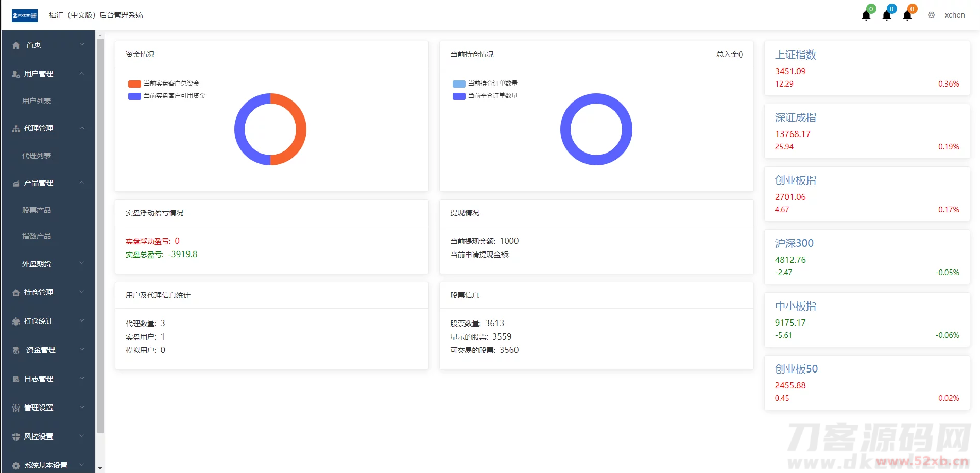Select the 股票产品 menu item

pyautogui.click(x=37, y=210)
